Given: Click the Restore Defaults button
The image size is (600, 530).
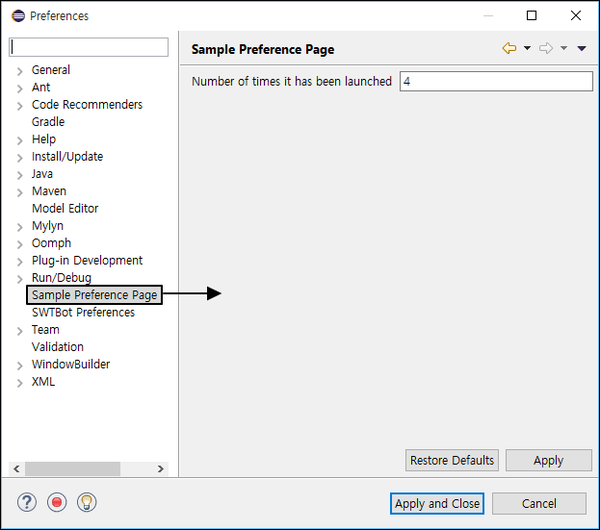Looking at the screenshot, I should tap(452, 460).
